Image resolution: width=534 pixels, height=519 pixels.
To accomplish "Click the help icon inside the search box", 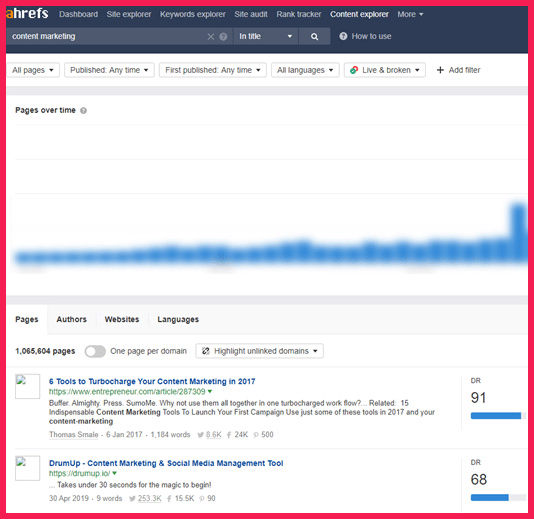I will pyautogui.click(x=223, y=36).
